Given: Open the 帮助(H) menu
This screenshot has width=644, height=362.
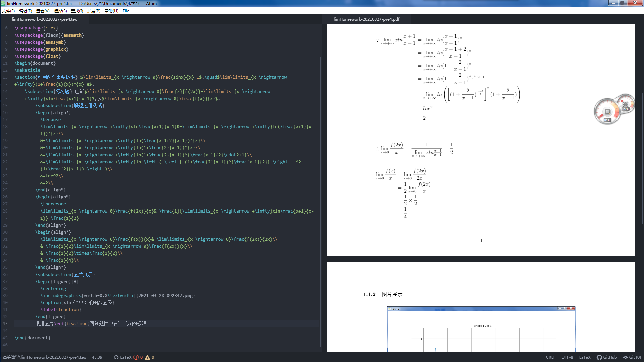Looking at the screenshot, I should click(111, 11).
